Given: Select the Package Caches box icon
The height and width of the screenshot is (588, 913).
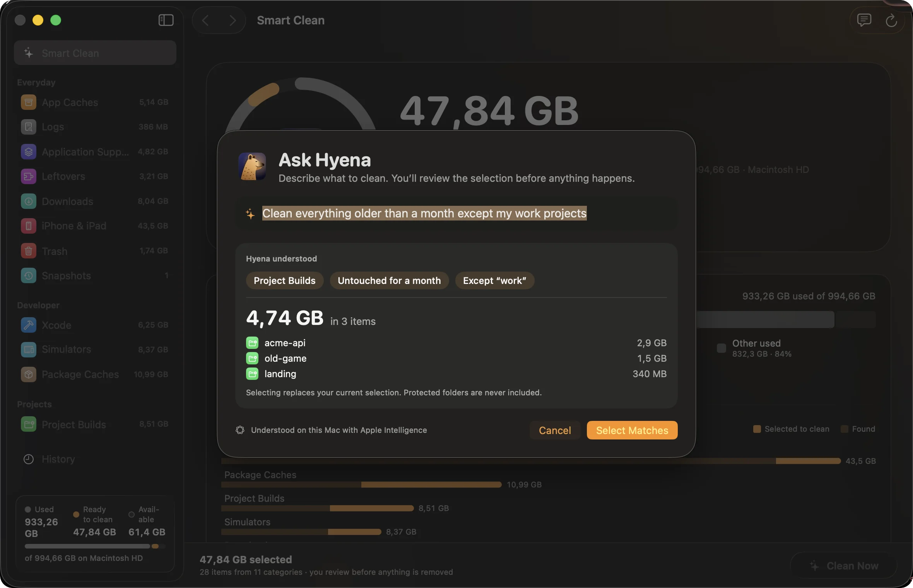Looking at the screenshot, I should point(29,374).
